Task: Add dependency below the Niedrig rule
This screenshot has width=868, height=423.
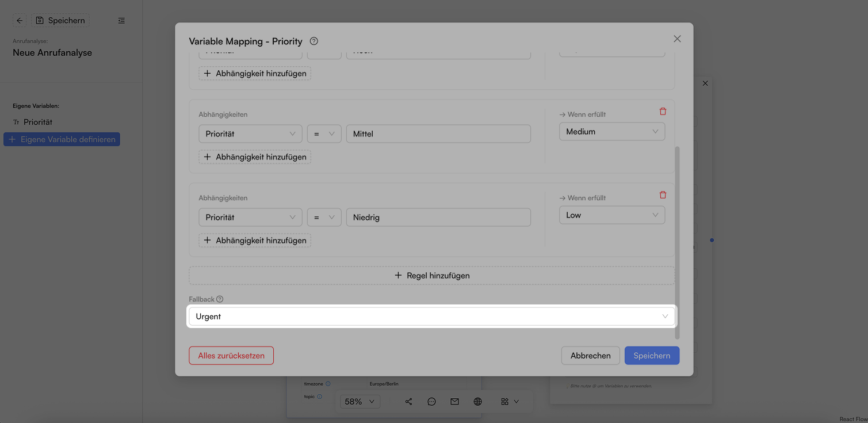Action: (x=255, y=241)
